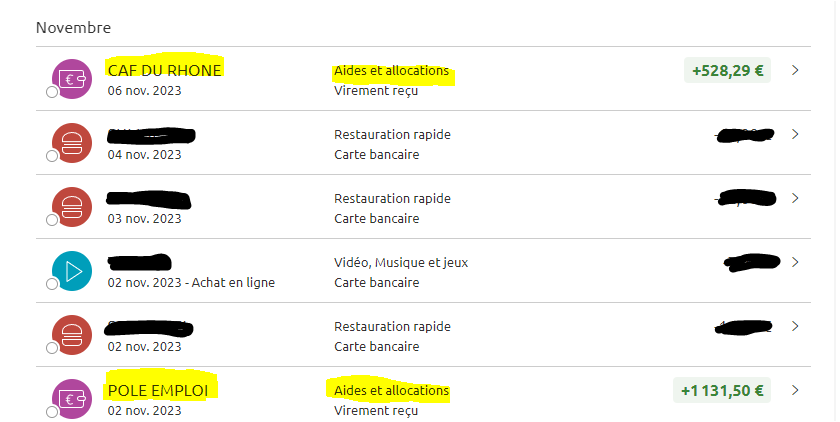Click the Aides et allocations category for CAF
The image size is (840, 422).
tap(392, 71)
